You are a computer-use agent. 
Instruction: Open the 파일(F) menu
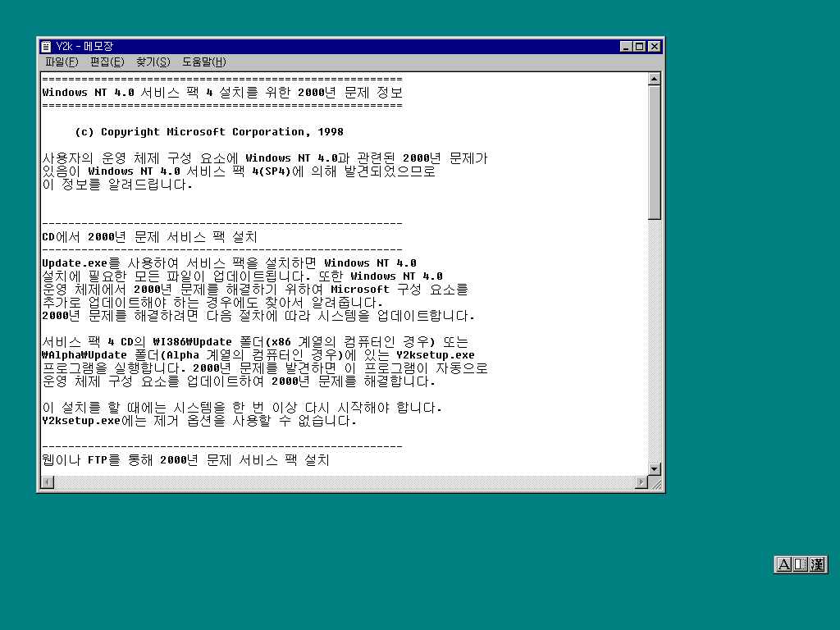[x=62, y=62]
